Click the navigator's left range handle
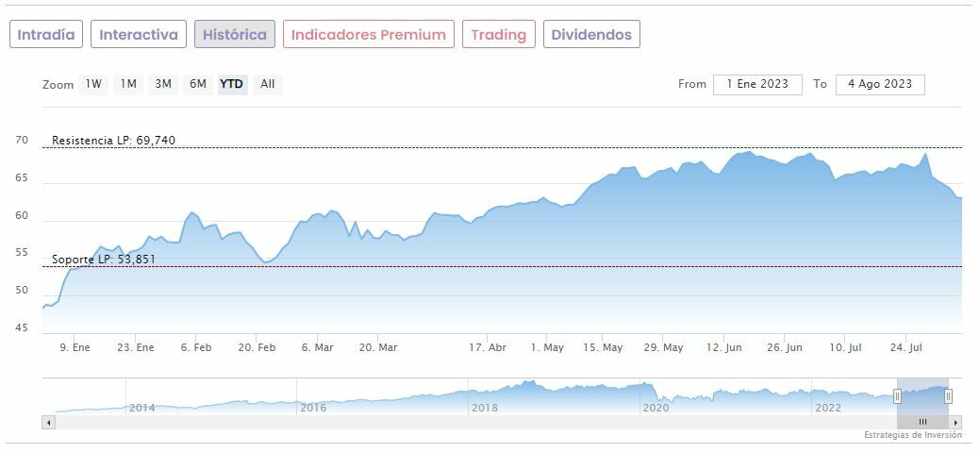980x453 pixels. click(897, 396)
